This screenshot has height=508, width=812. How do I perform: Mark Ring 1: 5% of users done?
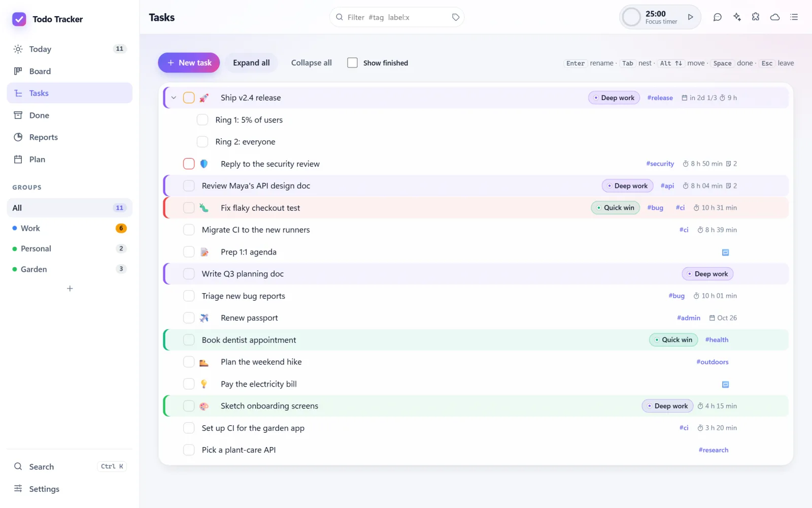coord(202,120)
